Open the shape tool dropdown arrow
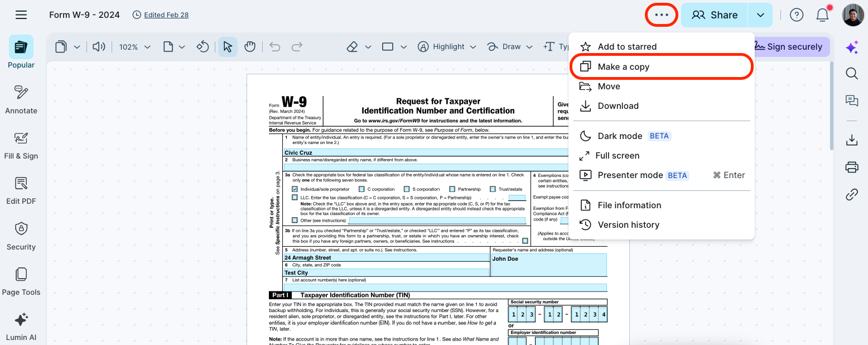868x345 pixels. (x=404, y=47)
